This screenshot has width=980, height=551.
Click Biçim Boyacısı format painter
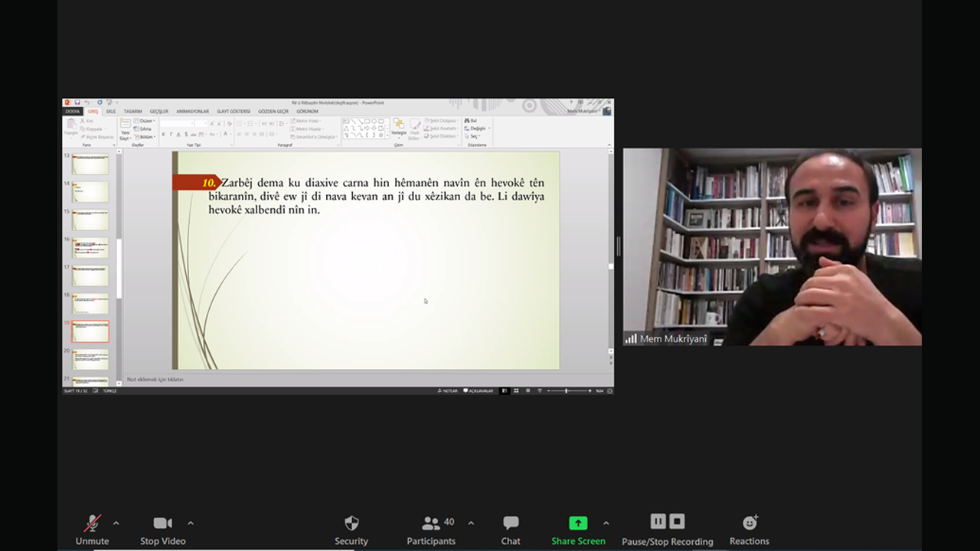coord(97,137)
